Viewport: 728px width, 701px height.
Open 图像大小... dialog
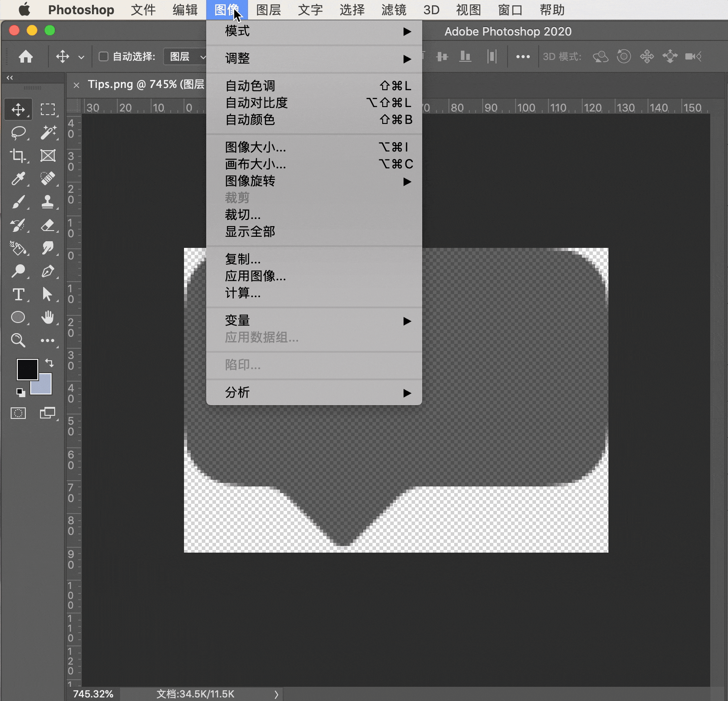coord(314,147)
